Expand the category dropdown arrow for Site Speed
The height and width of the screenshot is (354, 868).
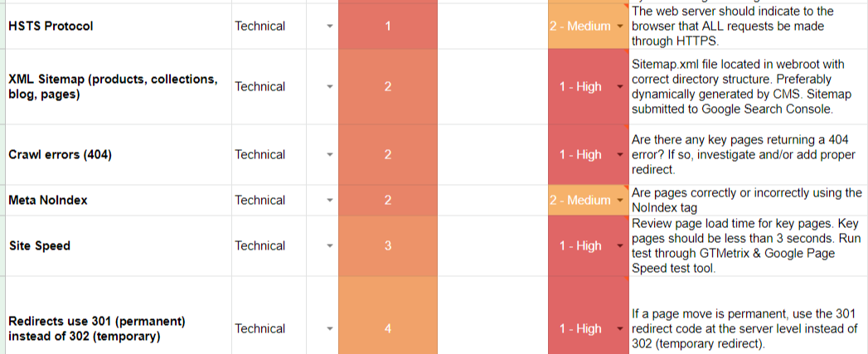[329, 246]
